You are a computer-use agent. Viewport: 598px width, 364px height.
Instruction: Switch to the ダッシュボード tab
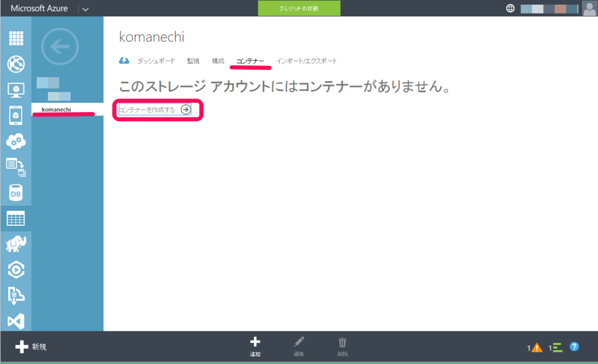156,61
